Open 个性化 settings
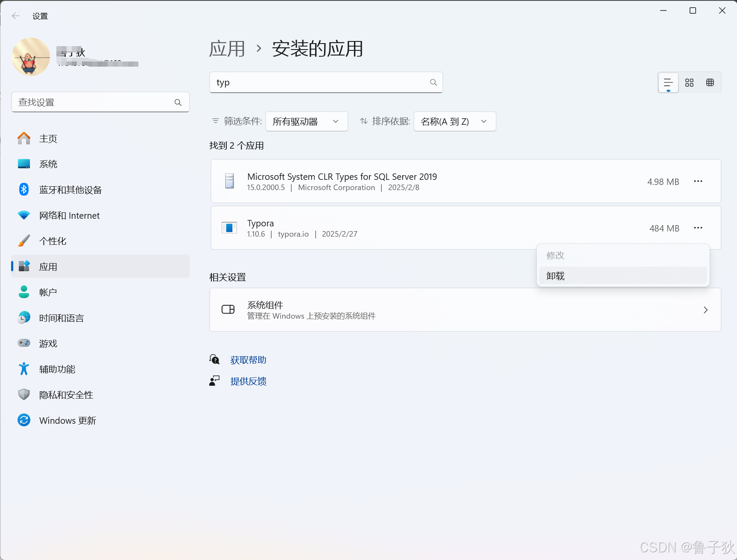Image resolution: width=737 pixels, height=560 pixels. coord(100,241)
